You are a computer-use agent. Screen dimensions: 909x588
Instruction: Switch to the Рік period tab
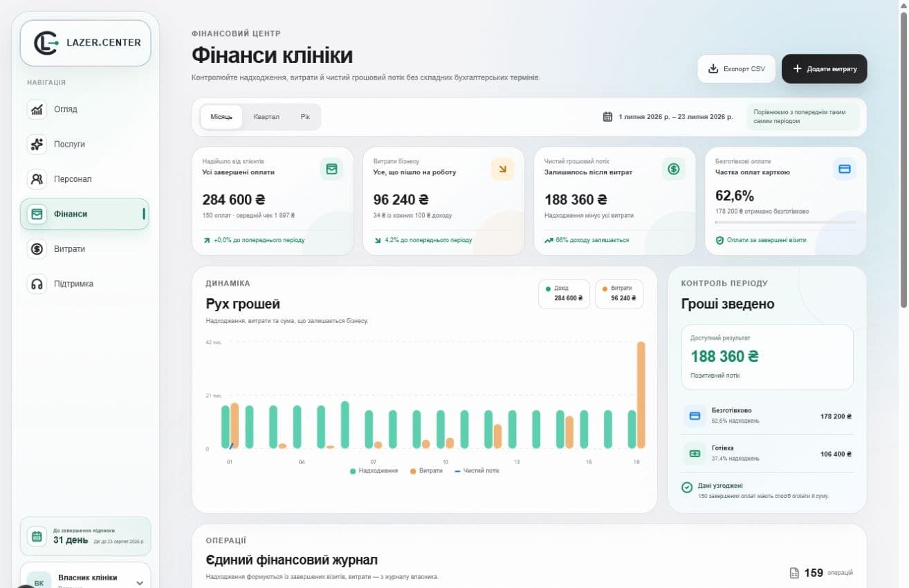coord(305,117)
